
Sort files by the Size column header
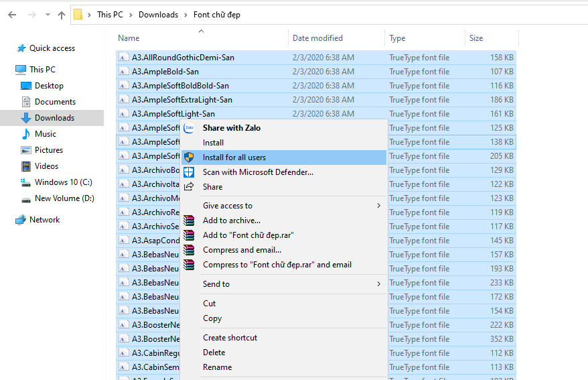pyautogui.click(x=476, y=38)
